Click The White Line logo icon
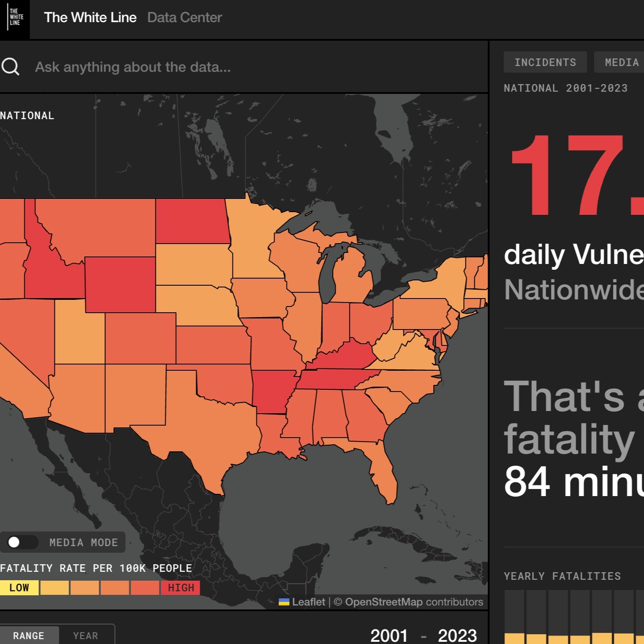Viewport: 644px width, 644px height. point(15,18)
